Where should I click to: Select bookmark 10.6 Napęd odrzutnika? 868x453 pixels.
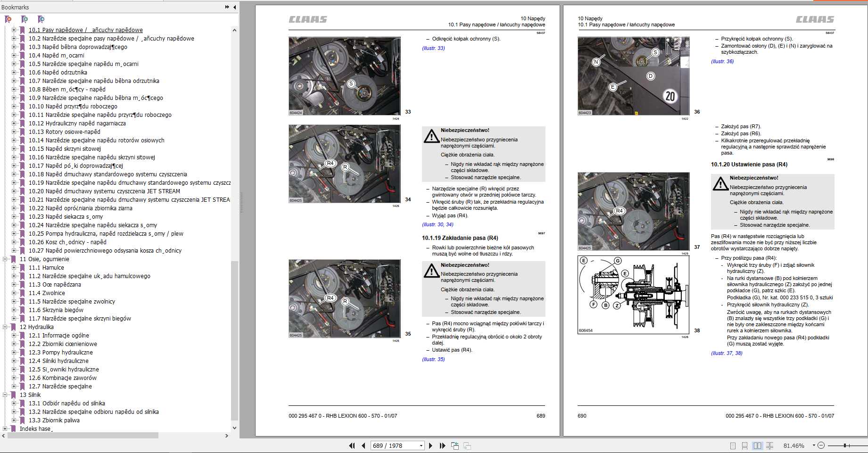click(58, 72)
